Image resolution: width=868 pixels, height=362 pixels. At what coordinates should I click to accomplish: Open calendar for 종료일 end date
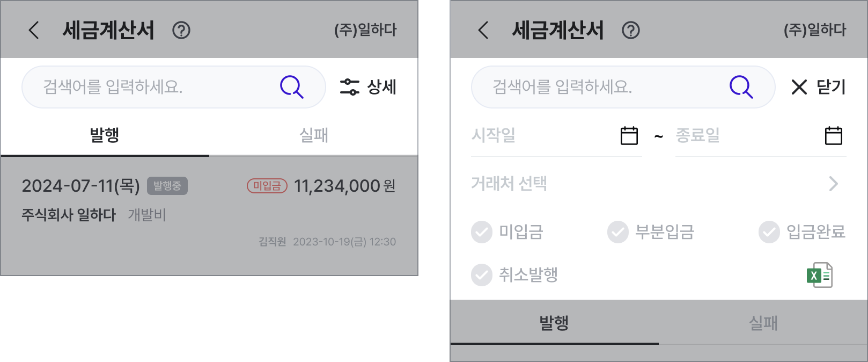coord(834,135)
